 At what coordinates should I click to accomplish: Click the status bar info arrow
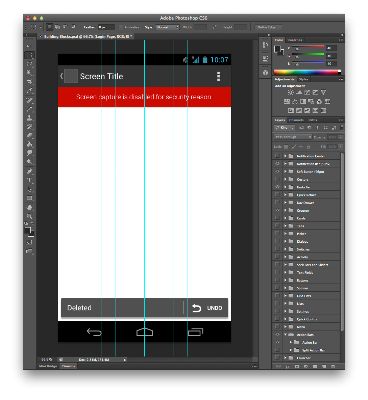pyautogui.click(x=125, y=360)
